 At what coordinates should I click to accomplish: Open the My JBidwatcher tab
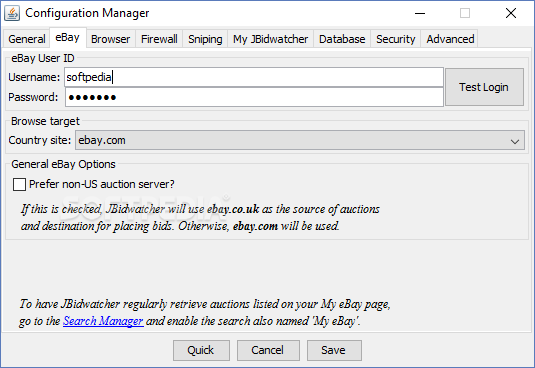[x=270, y=39]
